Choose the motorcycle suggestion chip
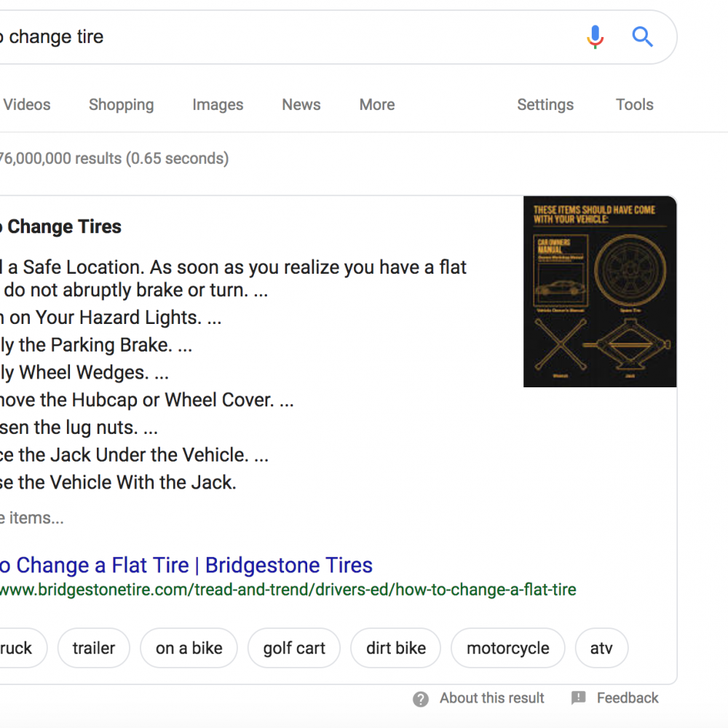728x728 pixels. tap(508, 648)
